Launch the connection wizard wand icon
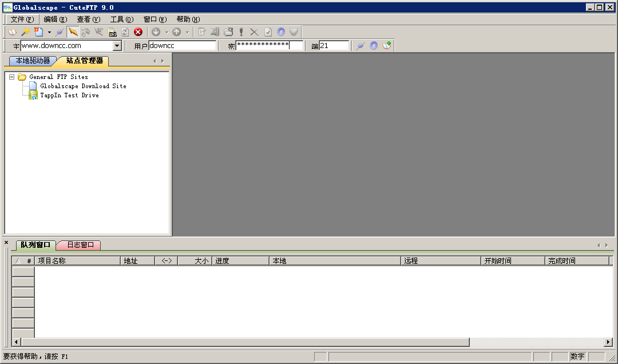Image resolution: width=618 pixels, height=364 pixels. (25, 32)
